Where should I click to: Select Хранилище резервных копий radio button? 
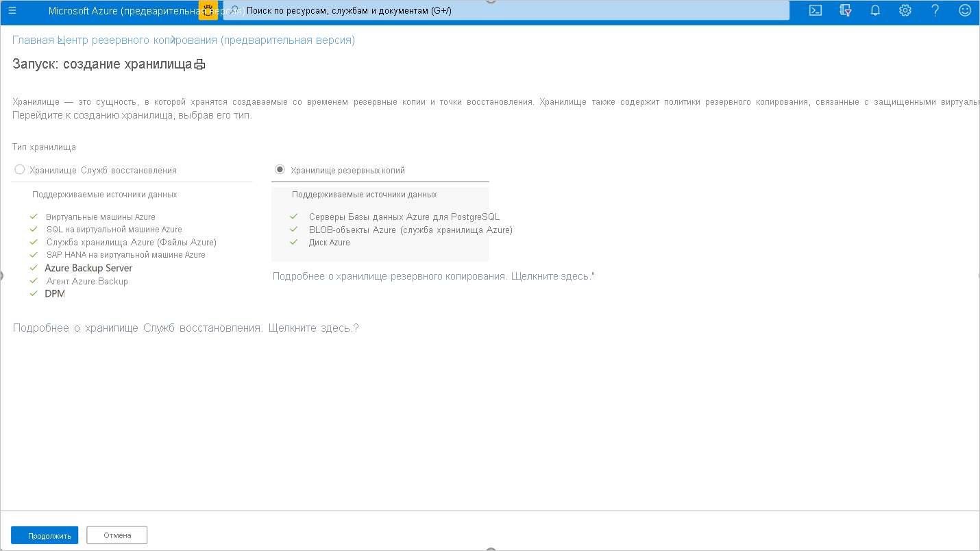[280, 169]
